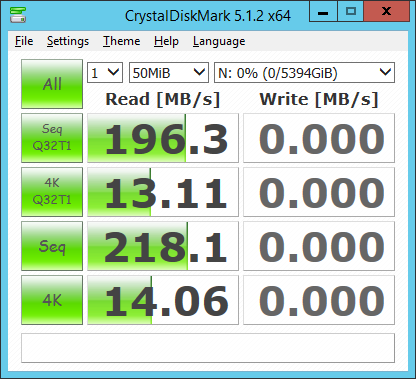Expand the N: drive selection dropdown

(304, 72)
